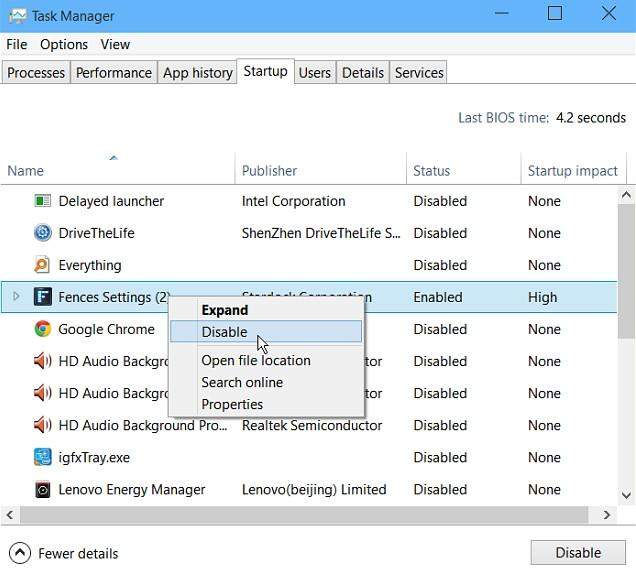The width and height of the screenshot is (636, 579).
Task: Click Disabled status in Google Chrome row
Action: [440, 329]
